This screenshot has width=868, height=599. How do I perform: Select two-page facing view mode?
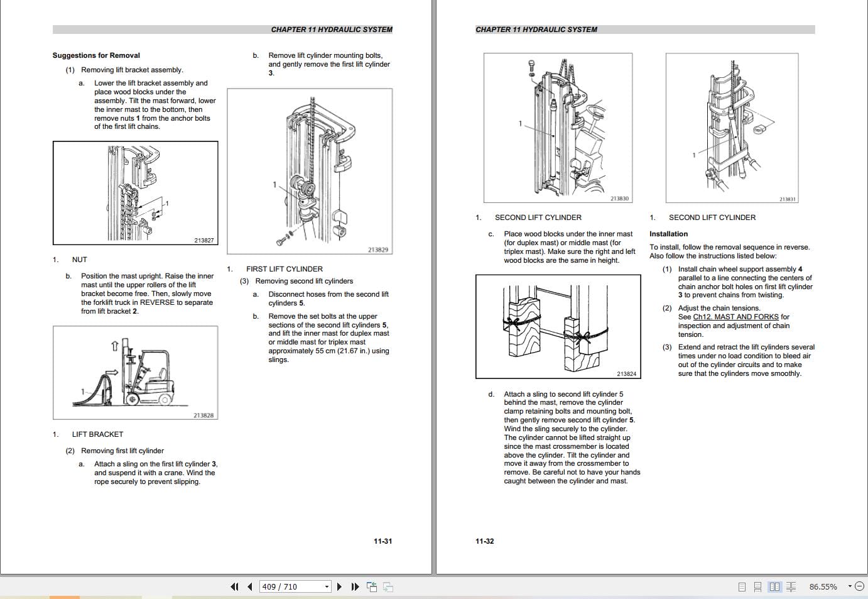point(774,586)
